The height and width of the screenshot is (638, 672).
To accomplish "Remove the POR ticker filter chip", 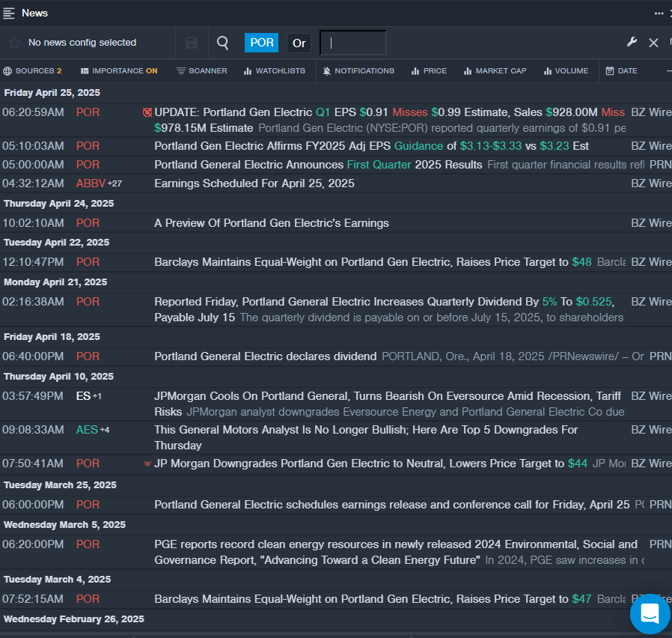I will [261, 43].
